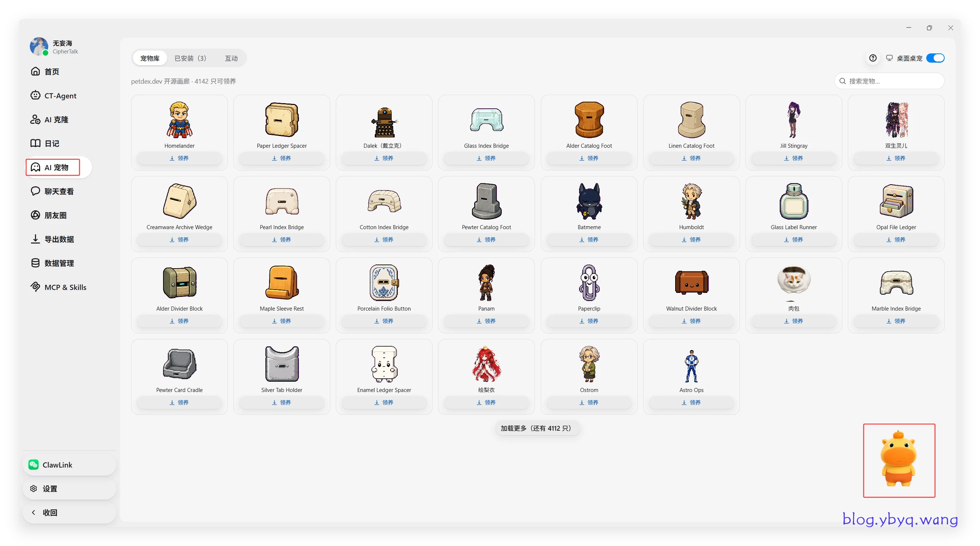Adopt Homelander with its 领养 button
This screenshot has height=546, width=980.
(179, 158)
